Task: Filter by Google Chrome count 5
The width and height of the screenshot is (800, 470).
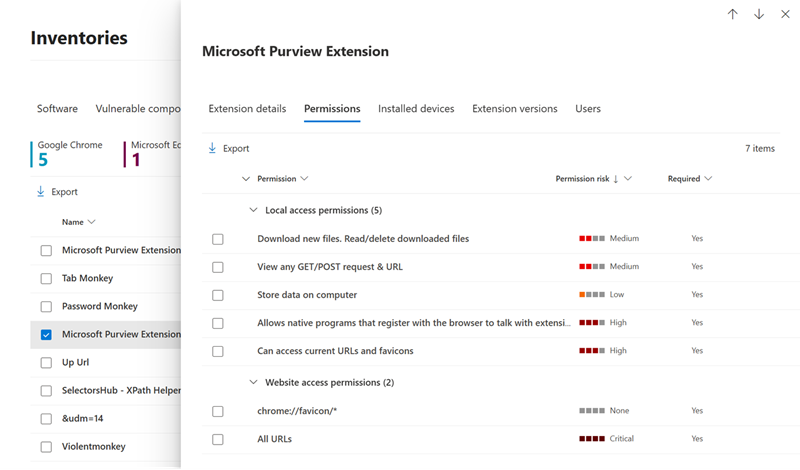Action: point(67,154)
